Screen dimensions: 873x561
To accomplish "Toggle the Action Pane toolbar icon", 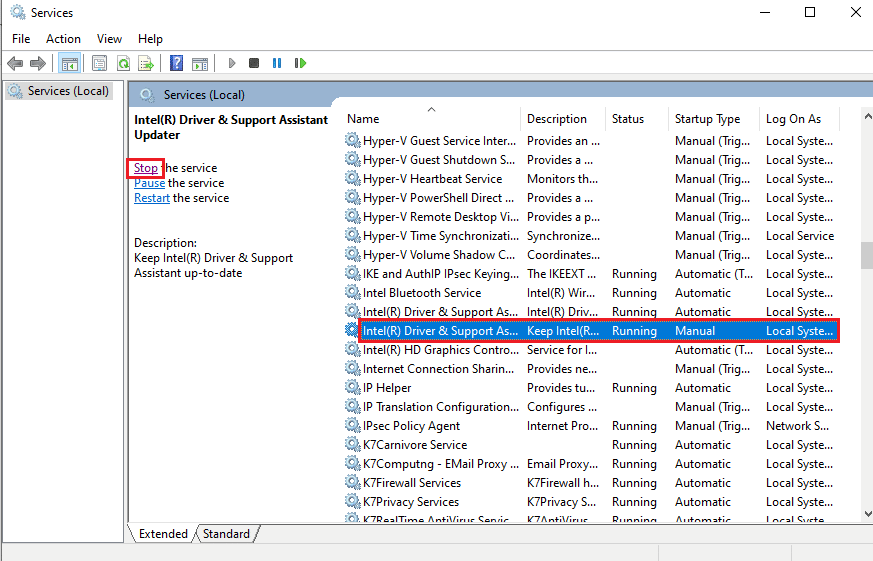I will click(200, 63).
